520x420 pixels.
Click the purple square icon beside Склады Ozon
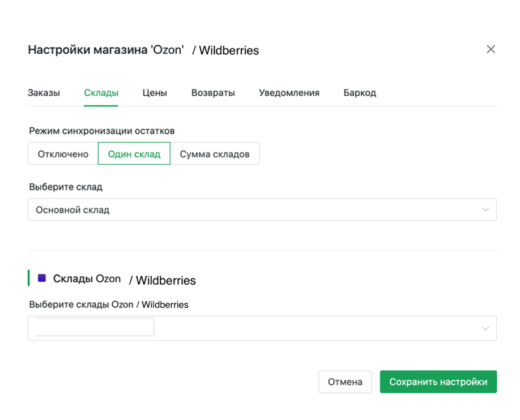pyautogui.click(x=42, y=278)
